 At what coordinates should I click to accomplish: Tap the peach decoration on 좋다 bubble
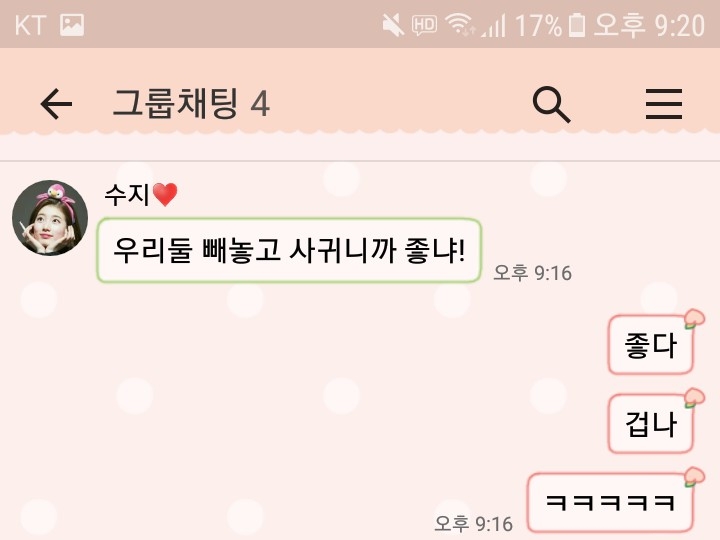[694, 319]
